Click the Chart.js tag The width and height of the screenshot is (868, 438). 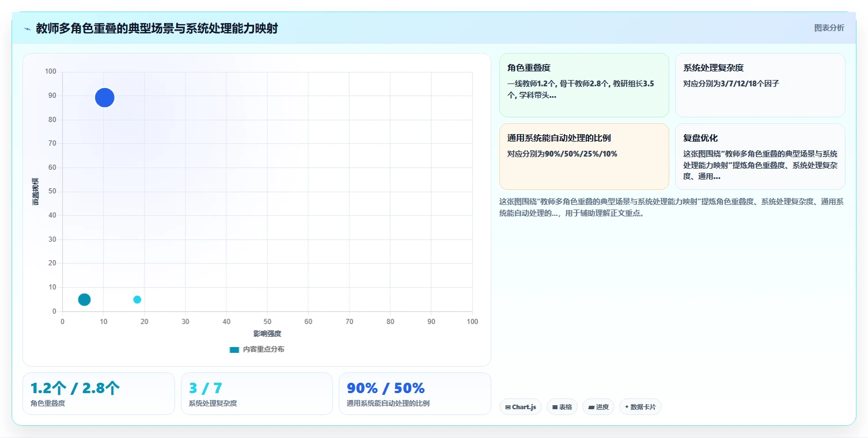click(520, 407)
